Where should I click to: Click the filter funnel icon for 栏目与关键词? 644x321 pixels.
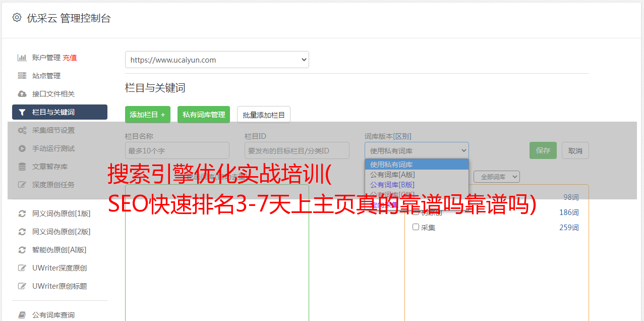pyautogui.click(x=22, y=112)
